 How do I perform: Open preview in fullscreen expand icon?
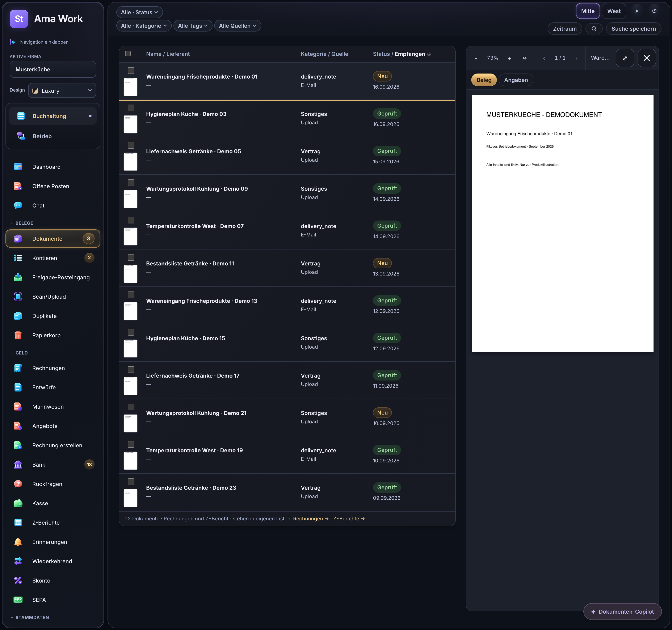click(625, 58)
